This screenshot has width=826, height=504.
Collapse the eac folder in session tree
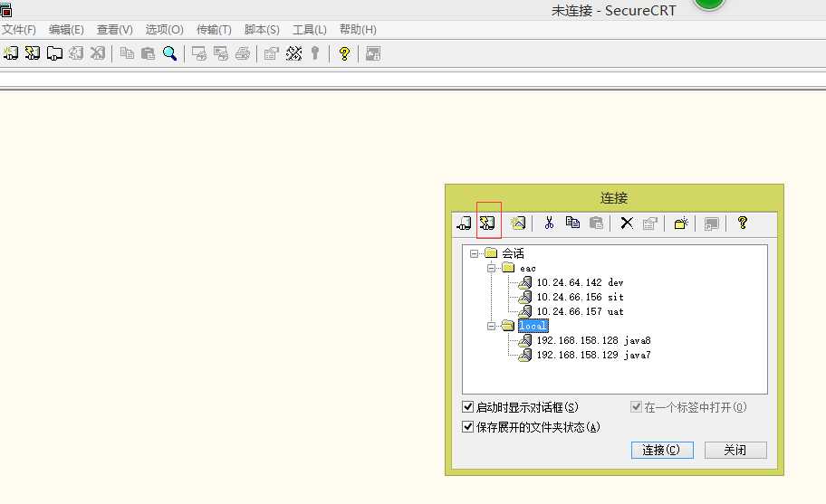click(491, 268)
